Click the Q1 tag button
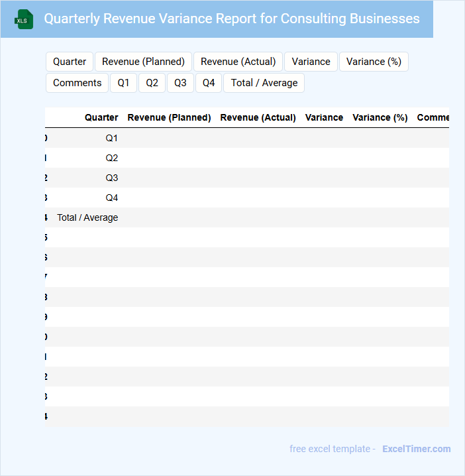465x476 pixels. click(123, 83)
